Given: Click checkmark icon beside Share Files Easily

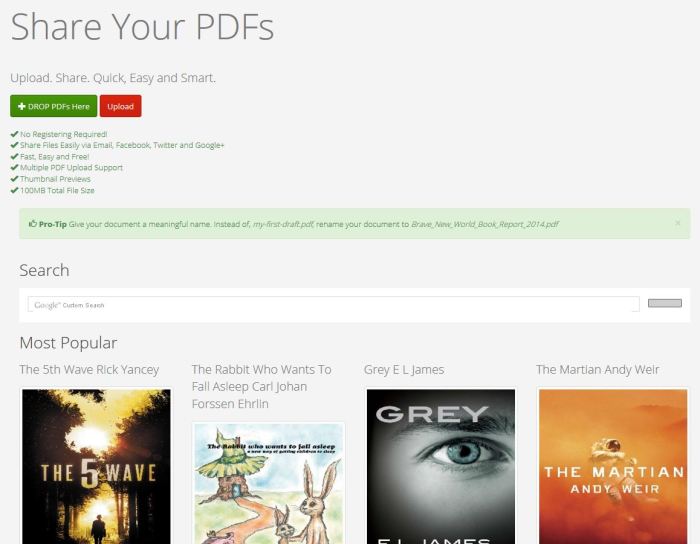Looking at the screenshot, I should pos(14,145).
